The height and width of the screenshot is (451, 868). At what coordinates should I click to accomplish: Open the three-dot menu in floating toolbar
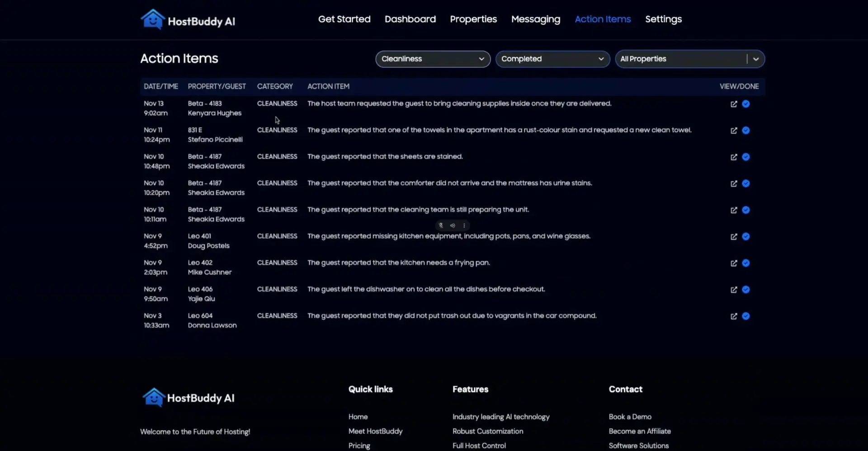coord(464,225)
